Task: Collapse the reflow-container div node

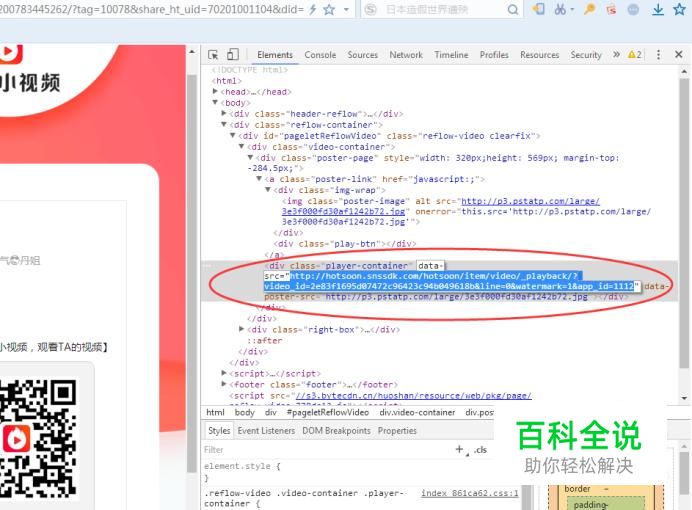Action: tap(224, 124)
